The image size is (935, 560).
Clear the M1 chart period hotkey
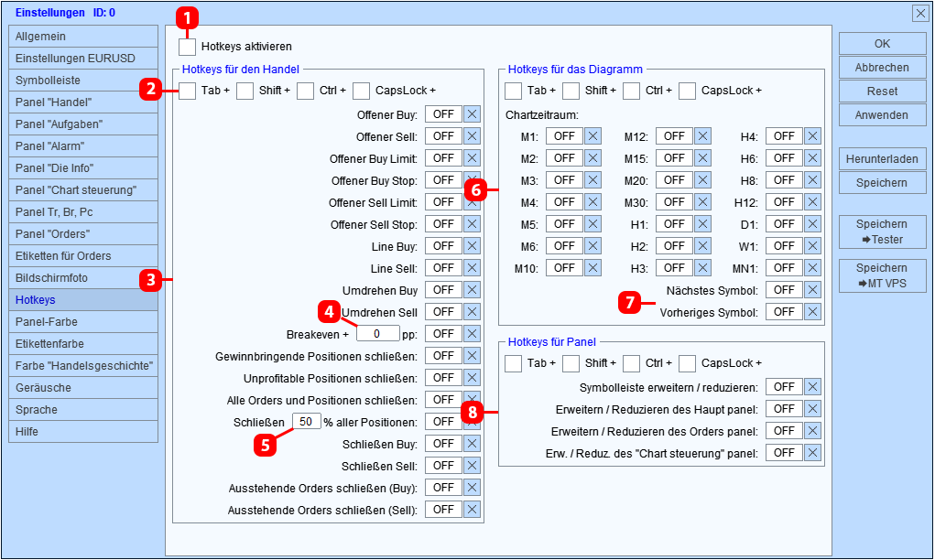click(593, 136)
